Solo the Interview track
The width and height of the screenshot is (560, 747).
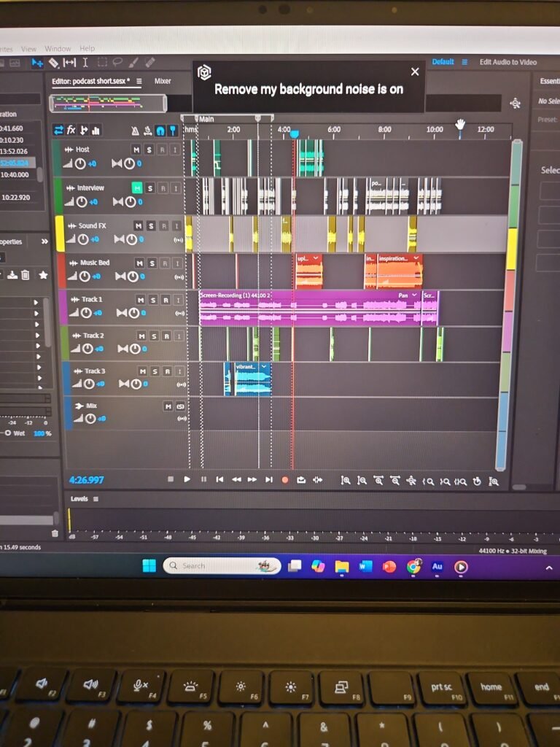pyautogui.click(x=150, y=189)
